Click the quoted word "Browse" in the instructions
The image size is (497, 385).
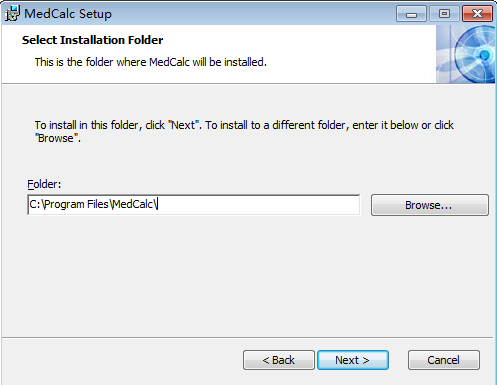pyautogui.click(x=57, y=138)
